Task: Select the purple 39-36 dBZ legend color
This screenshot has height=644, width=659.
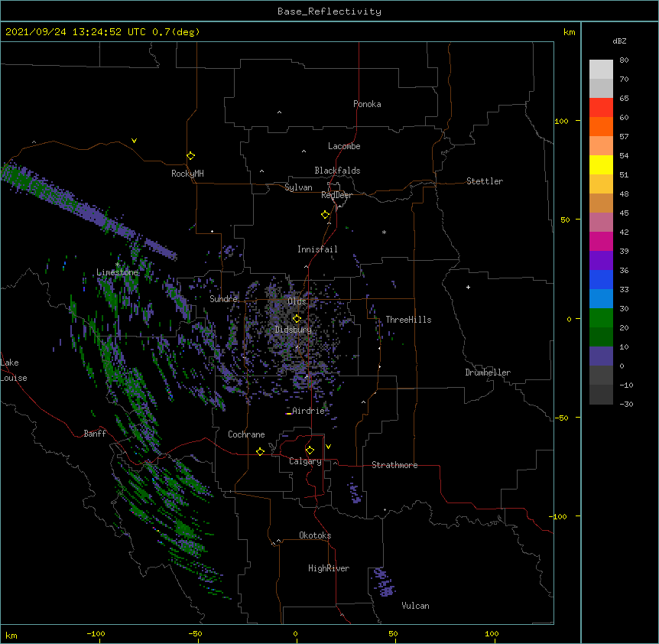Action: pyautogui.click(x=601, y=261)
